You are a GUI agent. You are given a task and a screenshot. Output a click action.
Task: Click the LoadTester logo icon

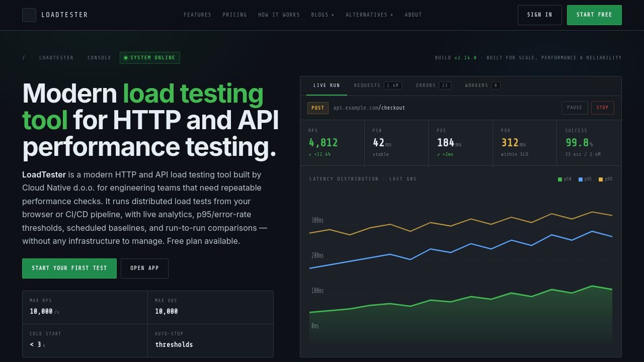tap(29, 15)
